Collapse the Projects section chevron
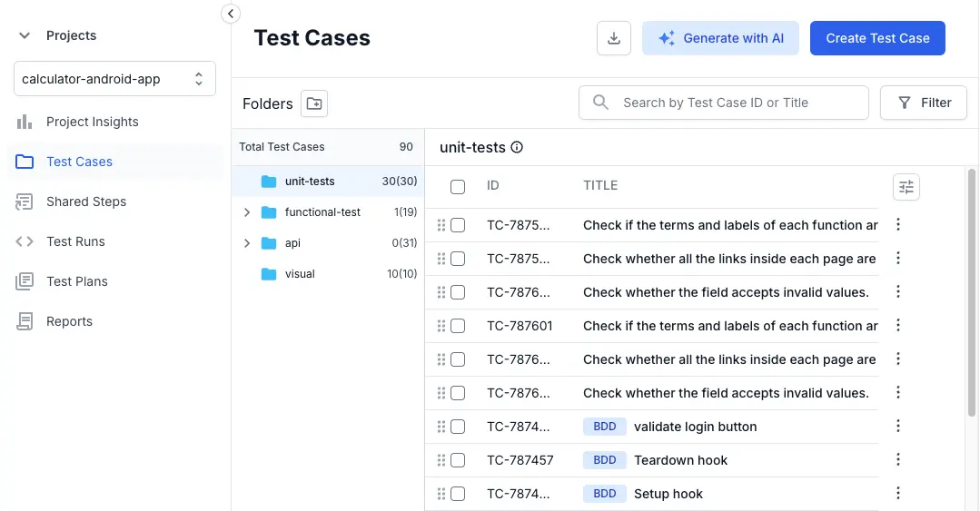Viewport: 980px width, 511px height. point(25,36)
